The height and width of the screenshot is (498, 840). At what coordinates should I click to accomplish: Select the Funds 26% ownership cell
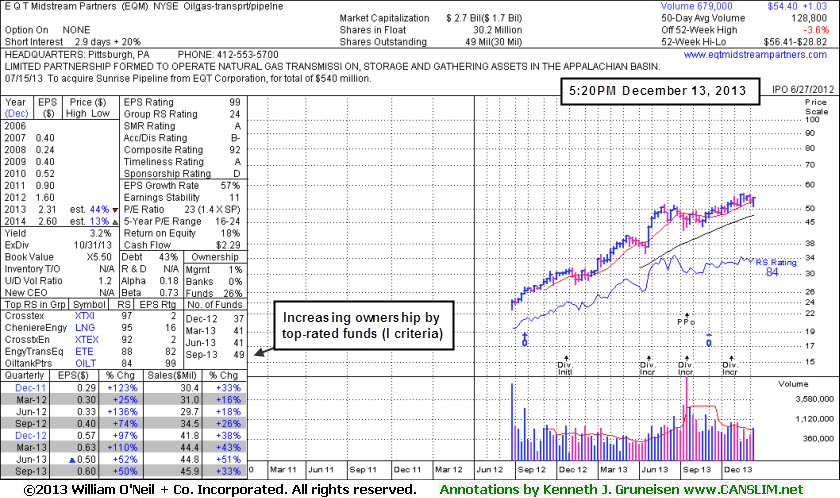click(x=214, y=293)
